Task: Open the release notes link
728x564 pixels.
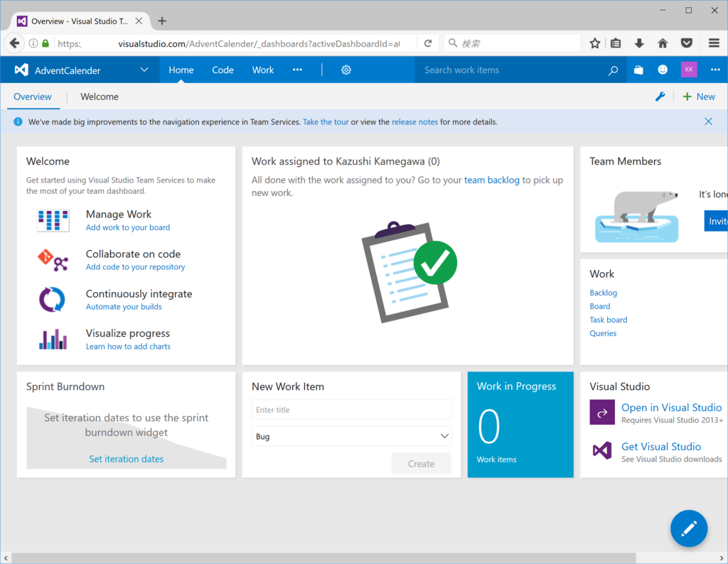Action: 414,122
